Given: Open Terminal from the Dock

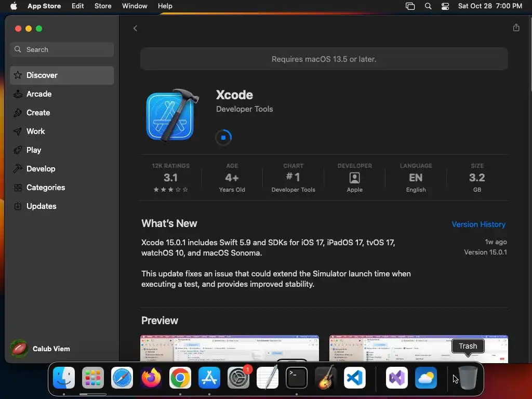Looking at the screenshot, I should (x=297, y=378).
